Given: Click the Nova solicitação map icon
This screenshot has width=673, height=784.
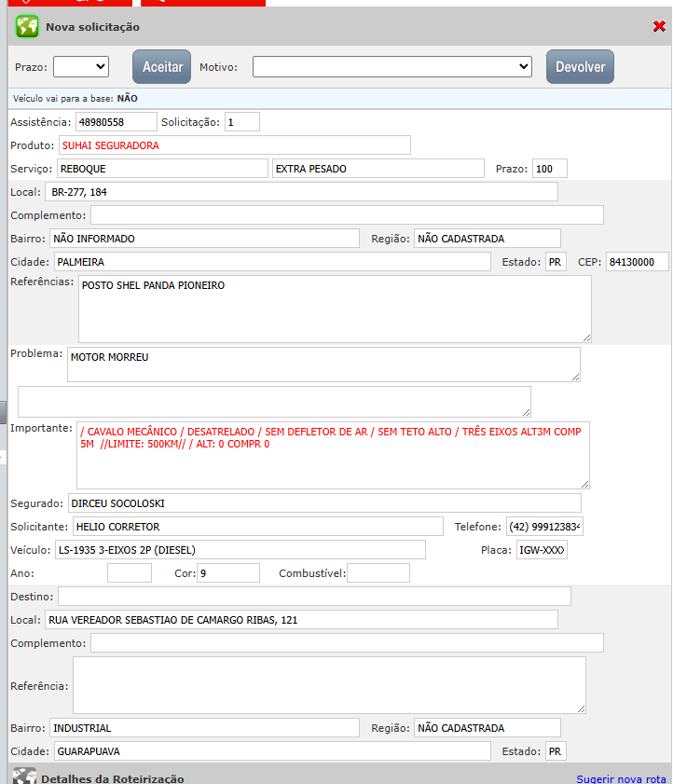Looking at the screenshot, I should pos(27,27).
